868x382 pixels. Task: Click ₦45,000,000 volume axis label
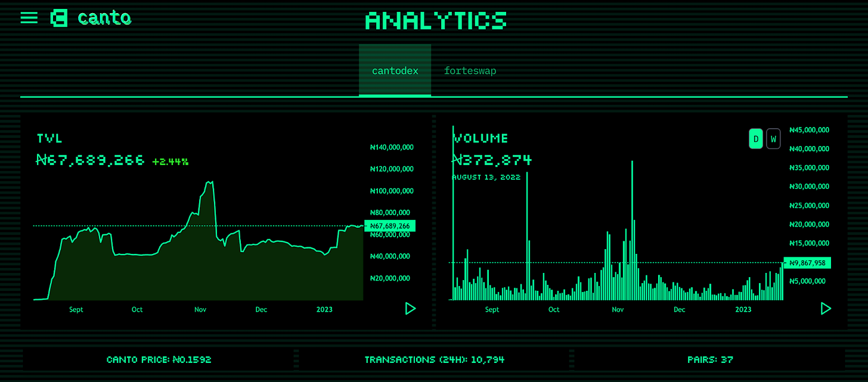coord(809,130)
